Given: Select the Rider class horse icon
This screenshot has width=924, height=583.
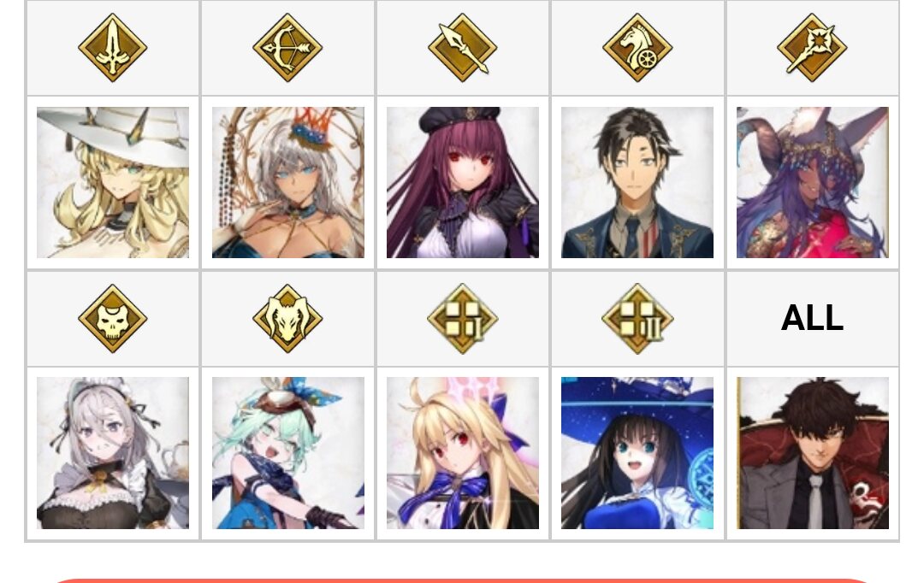Looking at the screenshot, I should [x=637, y=48].
